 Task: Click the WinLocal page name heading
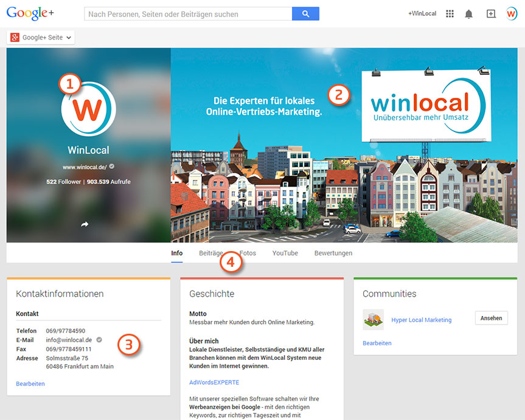(x=88, y=150)
